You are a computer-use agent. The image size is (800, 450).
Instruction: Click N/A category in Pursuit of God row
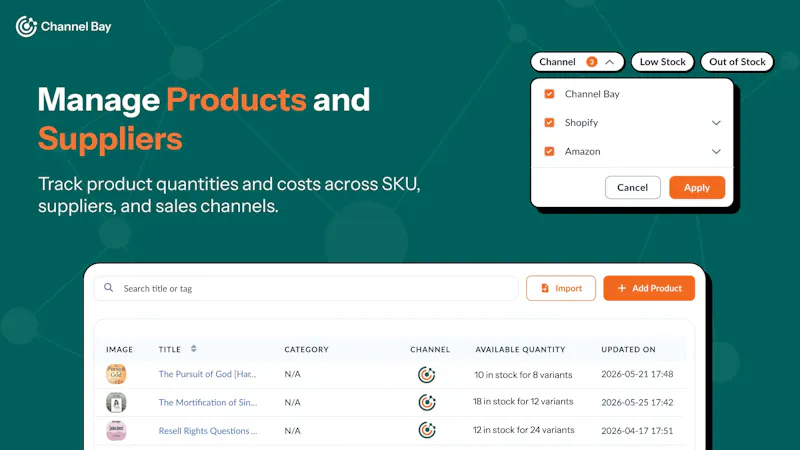pos(292,374)
